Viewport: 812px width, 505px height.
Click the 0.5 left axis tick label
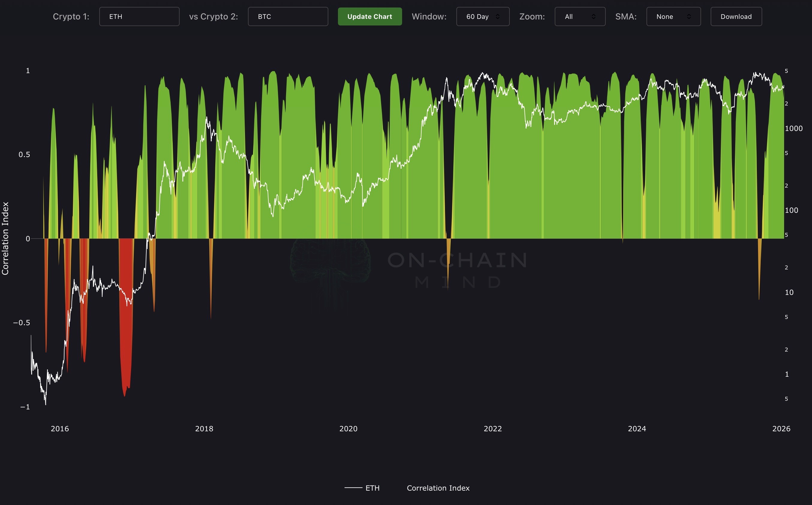[24, 155]
